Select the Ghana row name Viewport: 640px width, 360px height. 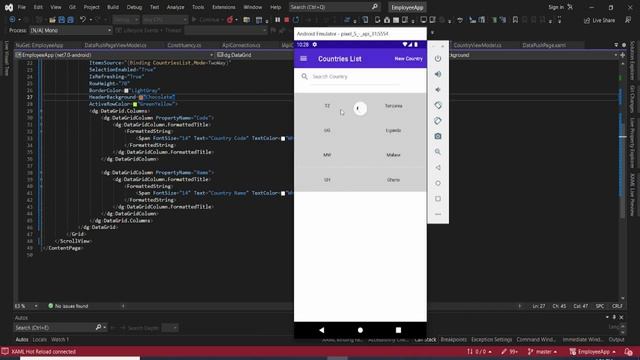point(393,180)
